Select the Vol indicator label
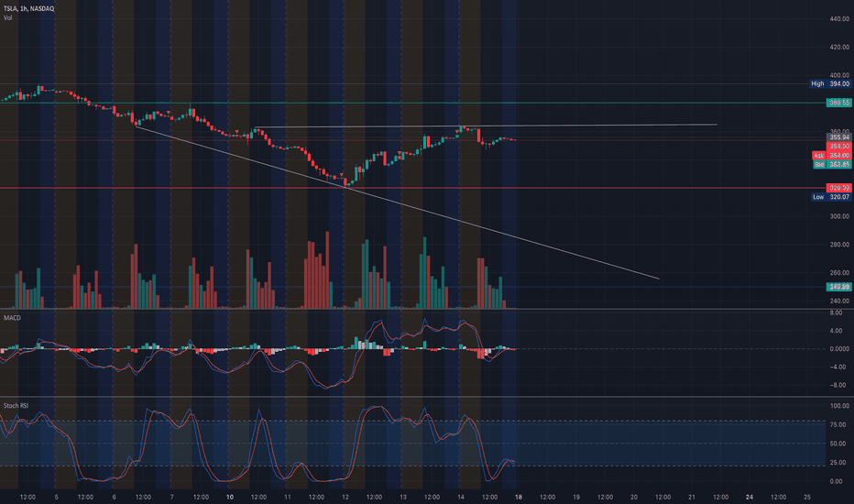The width and height of the screenshot is (854, 504). (x=7, y=18)
